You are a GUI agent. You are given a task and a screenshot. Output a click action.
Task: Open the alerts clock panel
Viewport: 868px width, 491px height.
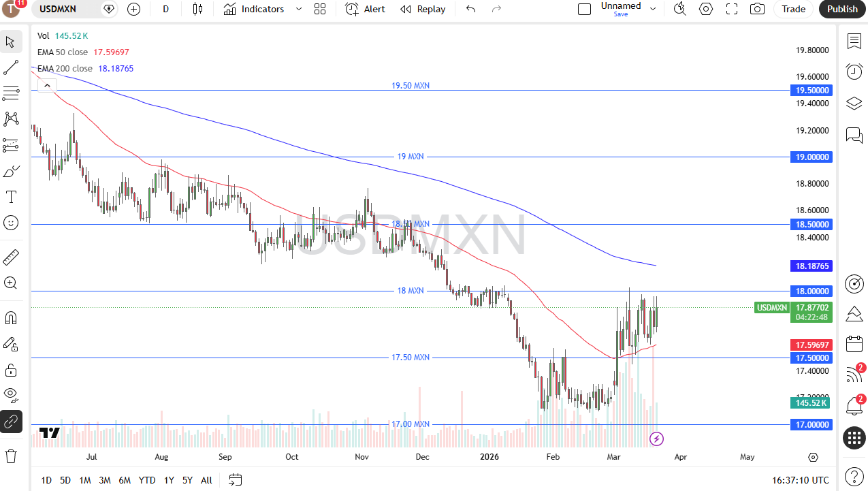click(x=854, y=72)
